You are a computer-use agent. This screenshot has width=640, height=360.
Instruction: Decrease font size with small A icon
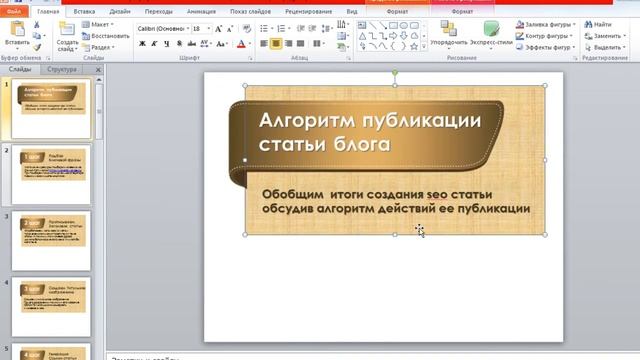(230, 29)
